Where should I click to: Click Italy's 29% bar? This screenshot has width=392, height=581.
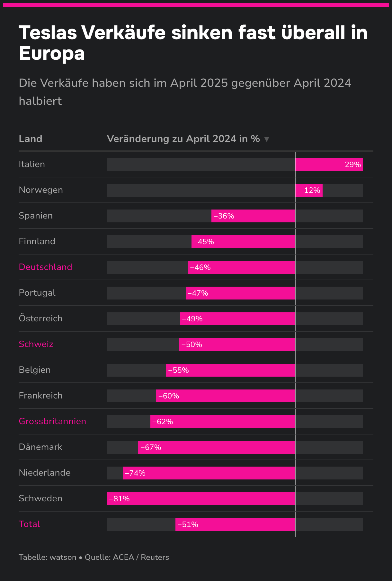click(x=329, y=165)
